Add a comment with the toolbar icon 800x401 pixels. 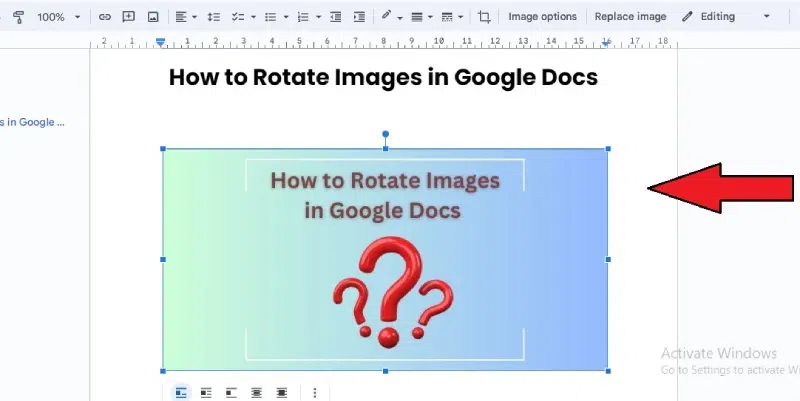129,17
